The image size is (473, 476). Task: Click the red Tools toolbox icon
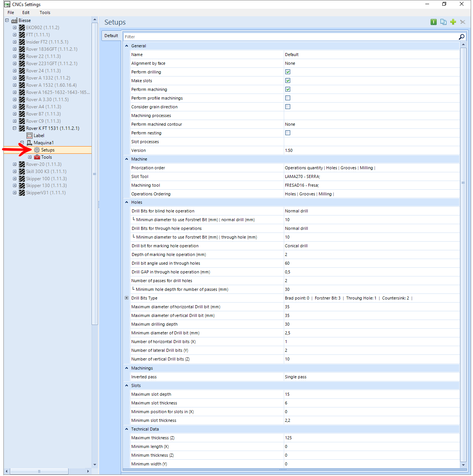tap(37, 157)
